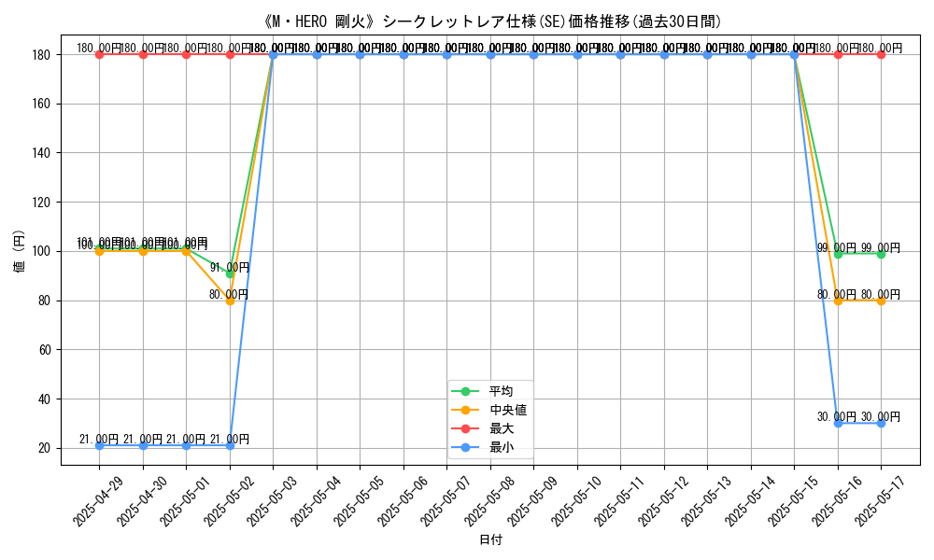Click the 2025-05-10 date tick label

[x=576, y=500]
